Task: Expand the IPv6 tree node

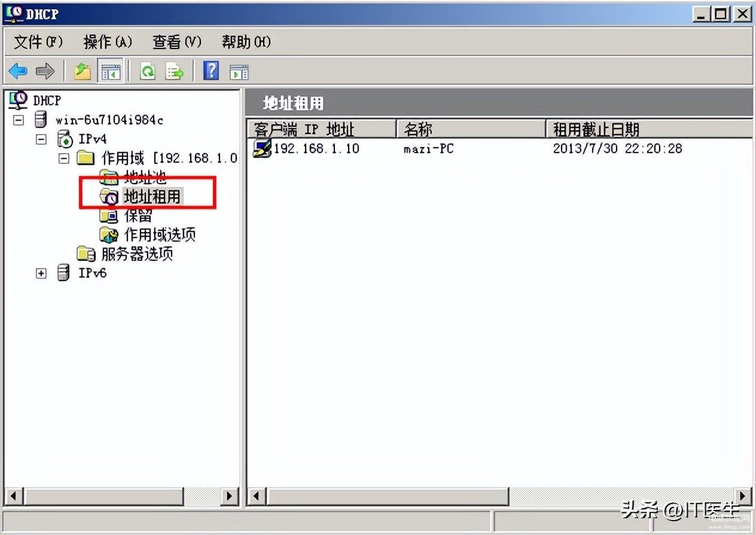Action: (41, 273)
